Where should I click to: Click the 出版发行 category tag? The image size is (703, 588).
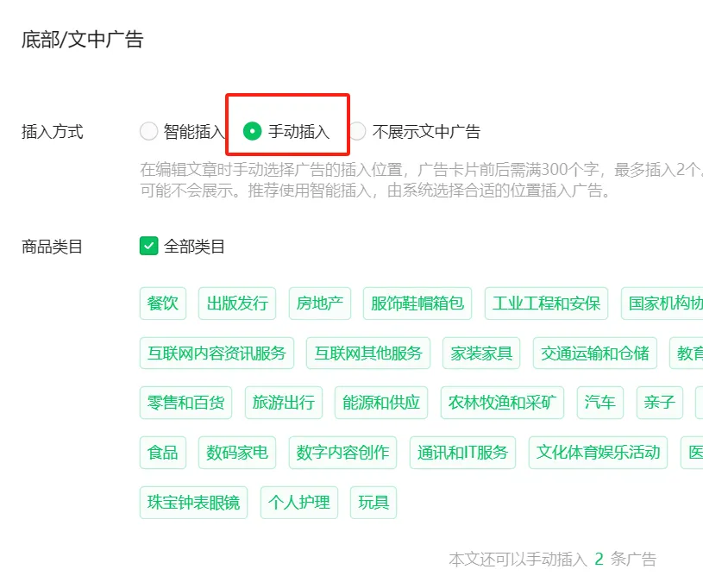coord(237,303)
